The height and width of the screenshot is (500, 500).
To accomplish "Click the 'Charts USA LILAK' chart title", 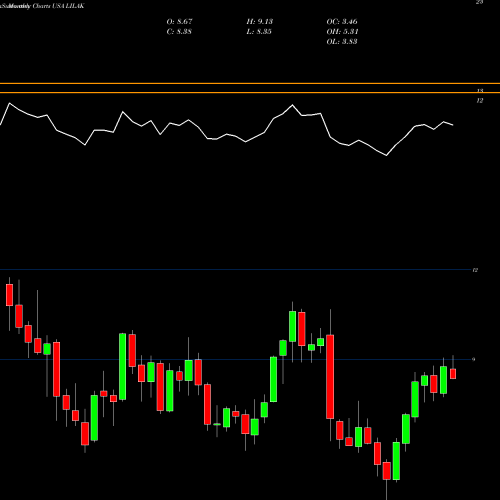I will tap(59, 6).
